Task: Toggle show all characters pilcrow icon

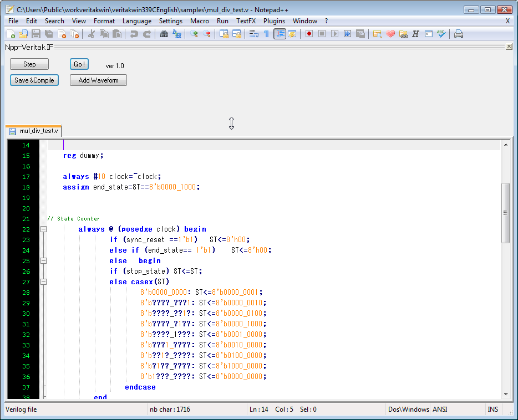Action: [x=266, y=34]
